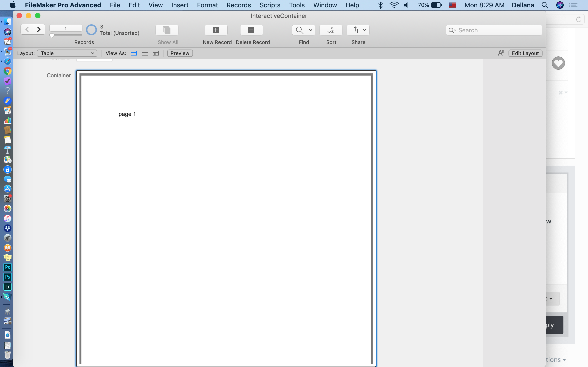Click the Edit Layout button
The height and width of the screenshot is (367, 588).
click(x=525, y=53)
